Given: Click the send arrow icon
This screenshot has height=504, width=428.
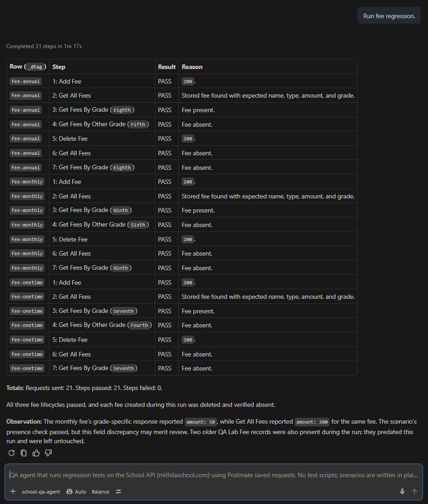Looking at the screenshot, I should tap(414, 491).
